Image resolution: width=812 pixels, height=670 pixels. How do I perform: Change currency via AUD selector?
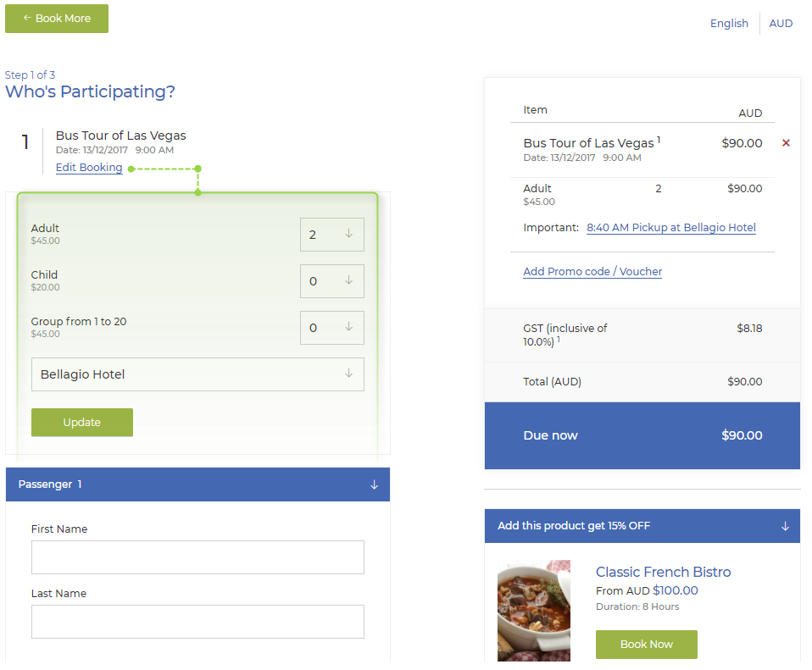pos(781,24)
